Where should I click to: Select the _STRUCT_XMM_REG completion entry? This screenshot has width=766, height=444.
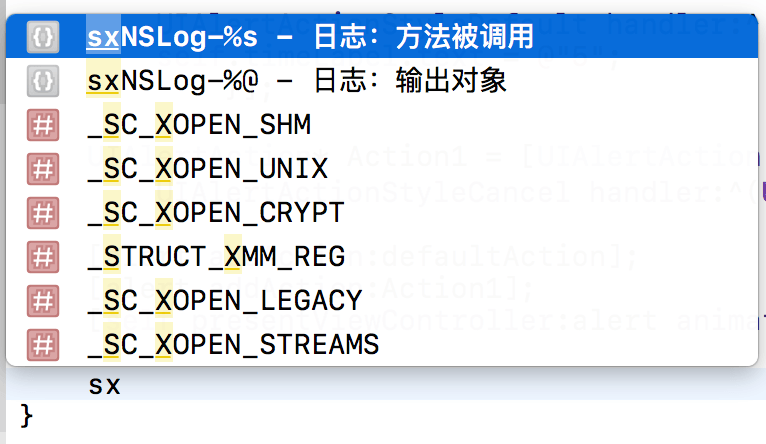382,256
